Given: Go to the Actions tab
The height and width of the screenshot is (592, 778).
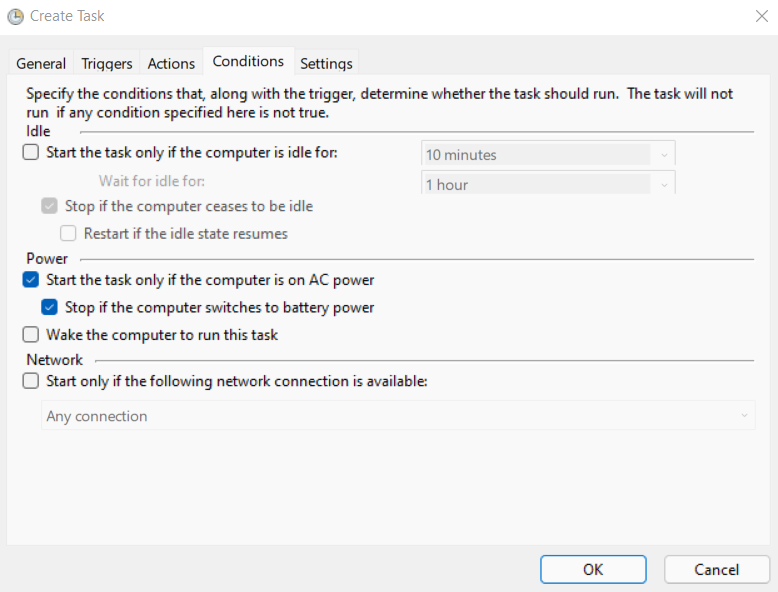Looking at the screenshot, I should (x=171, y=64).
